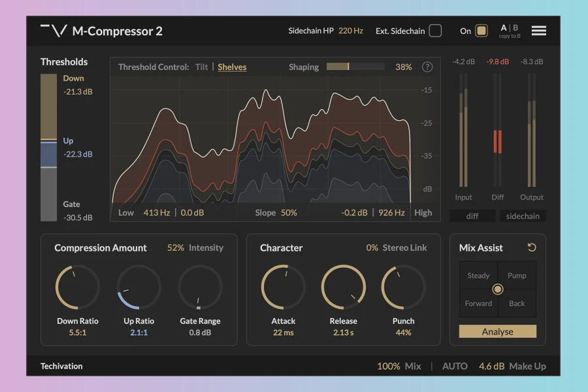
Task: Click the Release knob
Action: pyautogui.click(x=343, y=287)
